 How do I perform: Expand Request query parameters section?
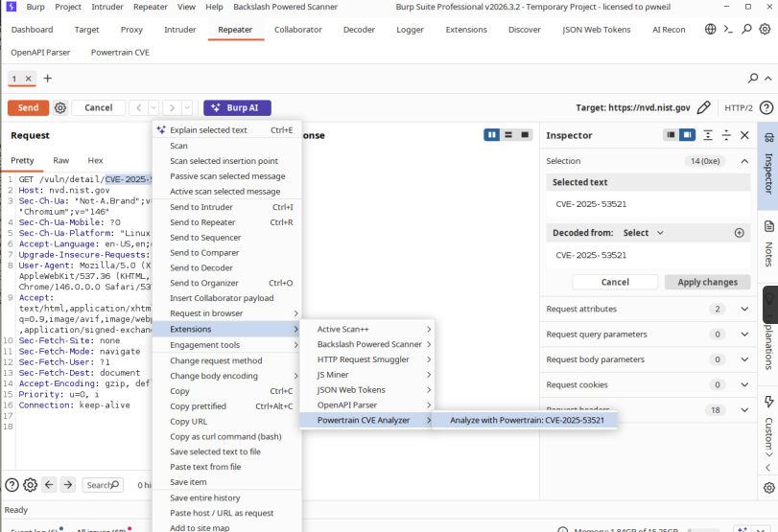744,335
